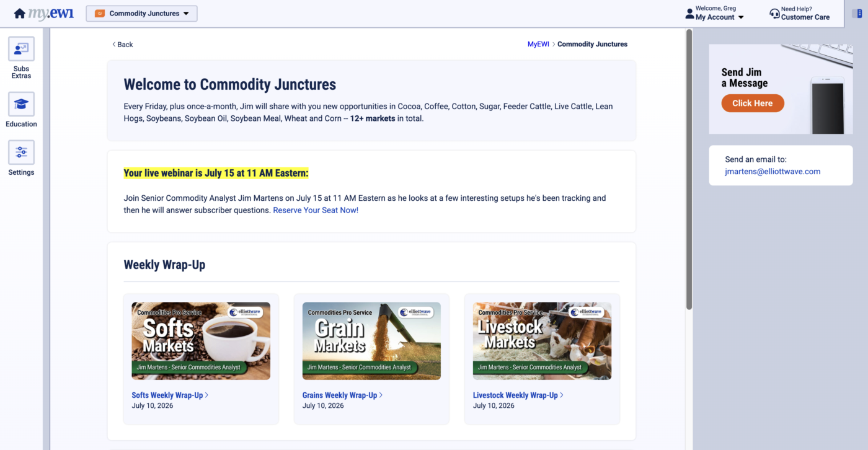Click the highlighted live webinar heading
This screenshot has width=868, height=450.
click(x=216, y=173)
